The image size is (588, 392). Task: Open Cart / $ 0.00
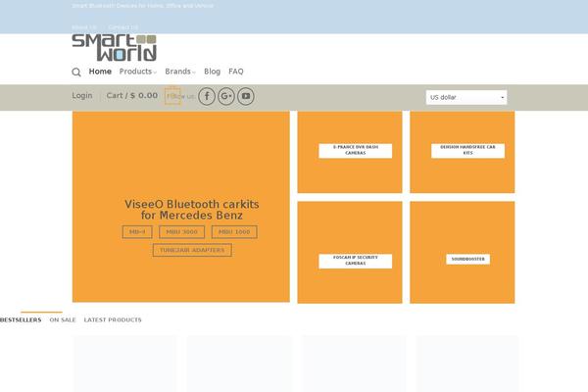point(132,96)
